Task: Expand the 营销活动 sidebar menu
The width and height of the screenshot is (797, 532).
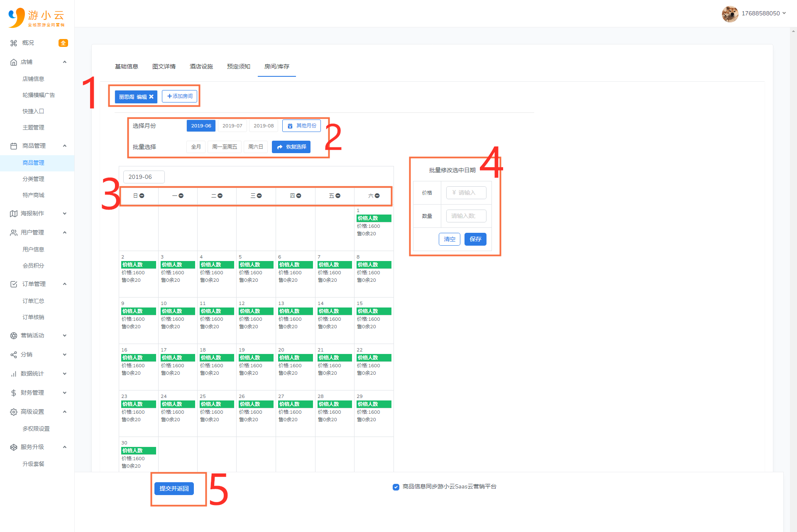Action: tap(64, 336)
